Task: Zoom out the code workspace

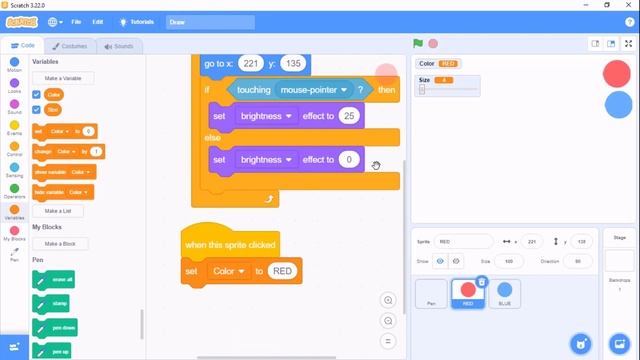Action: [388, 321]
